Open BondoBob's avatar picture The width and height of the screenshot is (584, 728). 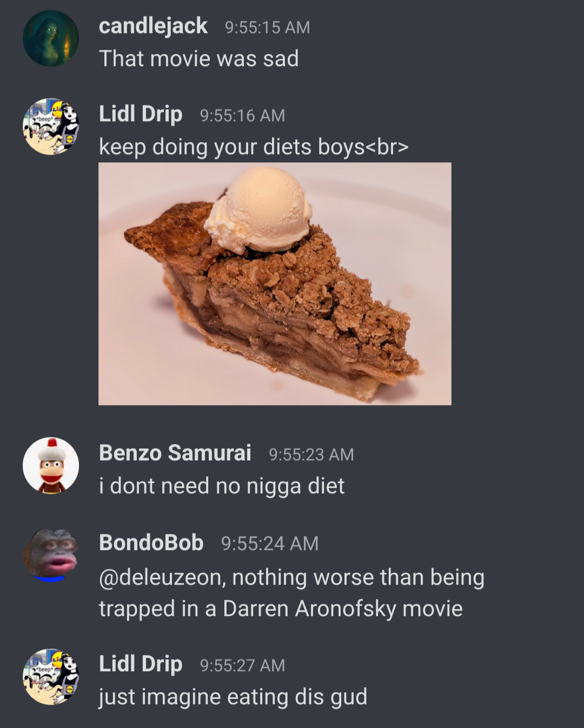51,555
